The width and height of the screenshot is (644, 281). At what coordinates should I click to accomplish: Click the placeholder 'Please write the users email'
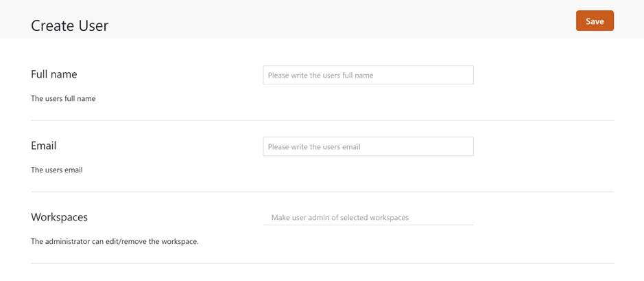coord(314,147)
